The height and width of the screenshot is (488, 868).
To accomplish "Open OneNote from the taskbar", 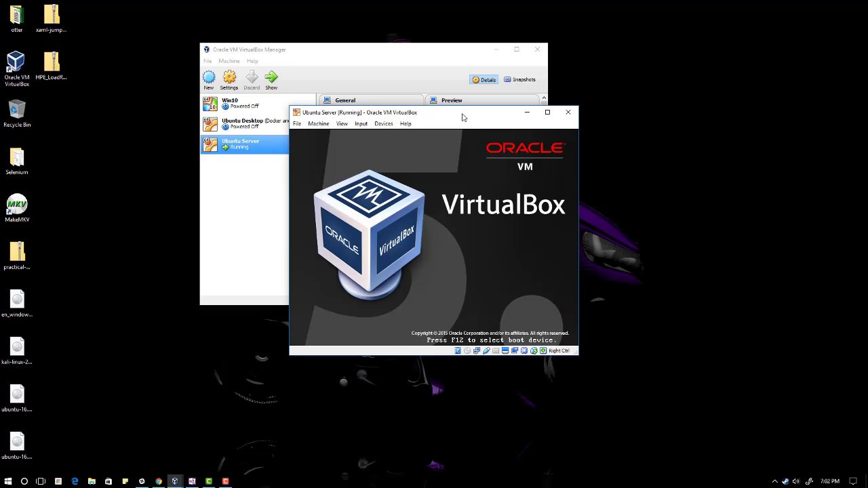I will click(192, 481).
